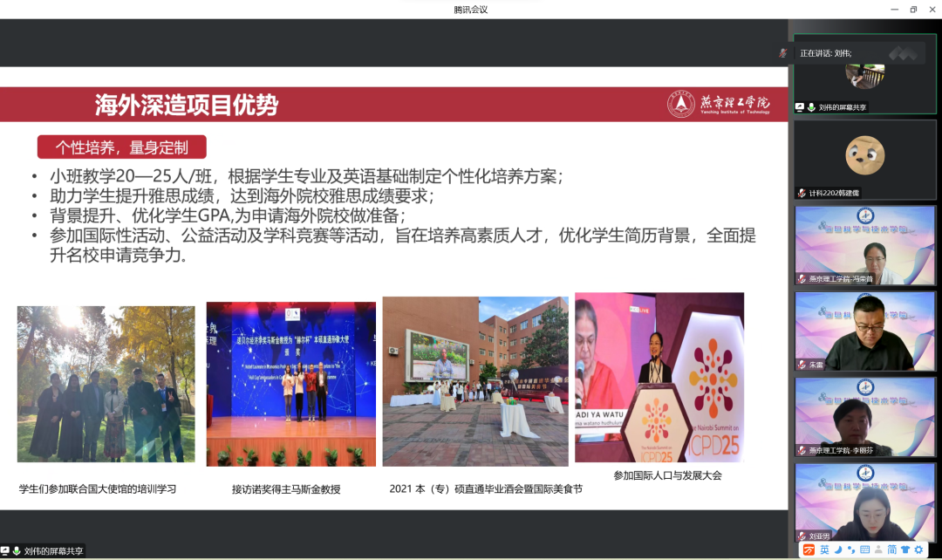
Task: Click the 个性培养，量身定制 red label
Action: tap(124, 147)
